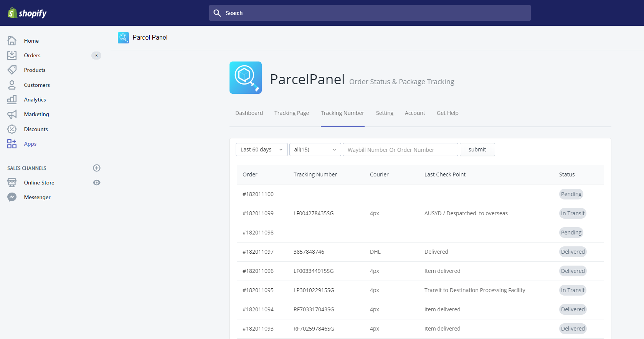The width and height of the screenshot is (644, 339).
Task: Click tracking number RF703317043SG
Action: [314, 309]
